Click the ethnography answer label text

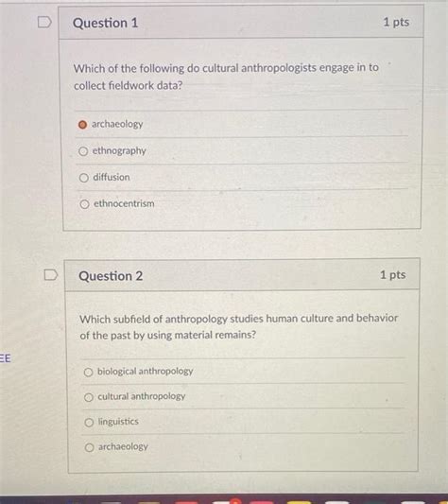pos(119,150)
